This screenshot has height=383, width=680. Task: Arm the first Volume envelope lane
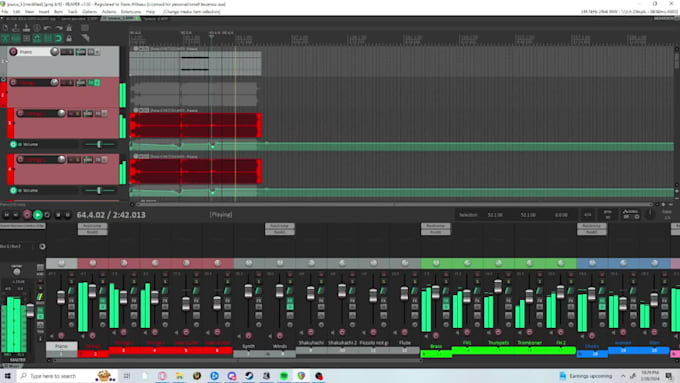(x=13, y=144)
